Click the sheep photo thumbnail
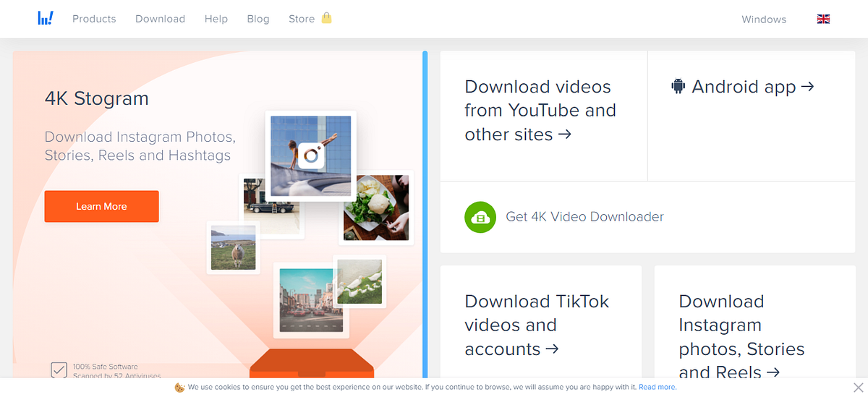The height and width of the screenshot is (397, 868). tap(232, 247)
